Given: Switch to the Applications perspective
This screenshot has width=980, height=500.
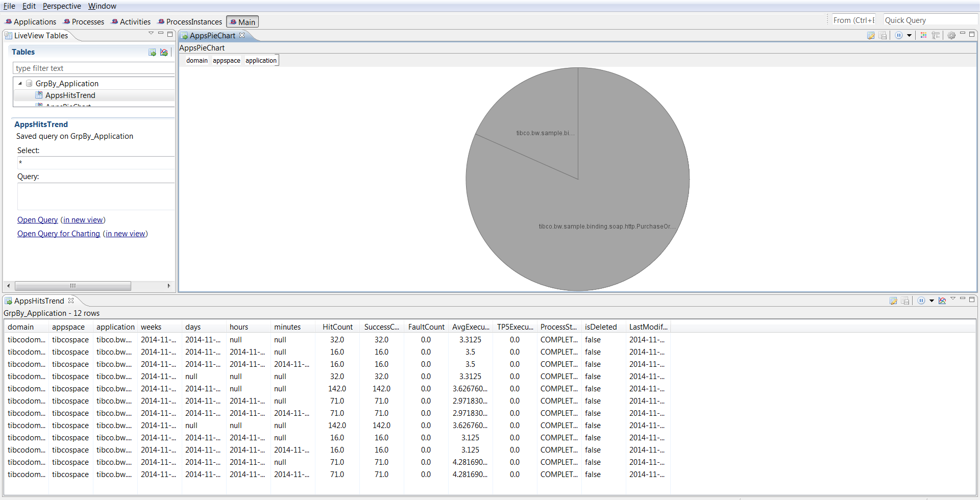Looking at the screenshot, I should tap(31, 22).
